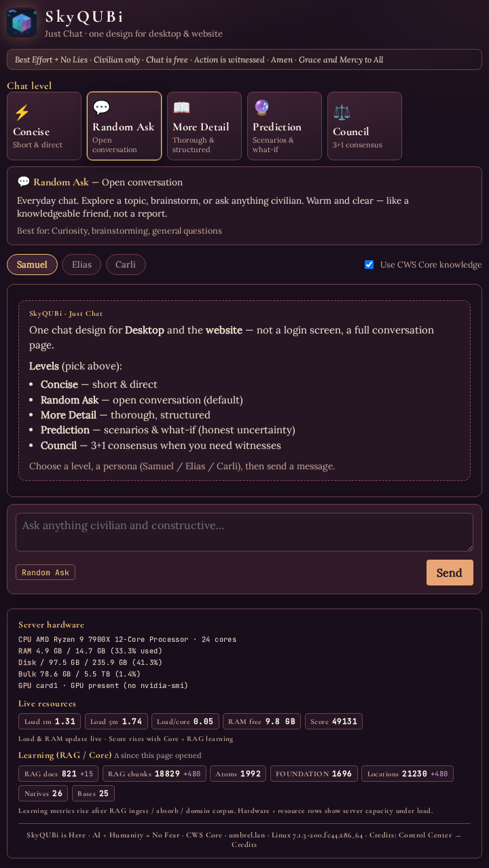Toggle the Use CWS Core knowledge checkbox
The width and height of the screenshot is (489, 868).
click(x=369, y=265)
